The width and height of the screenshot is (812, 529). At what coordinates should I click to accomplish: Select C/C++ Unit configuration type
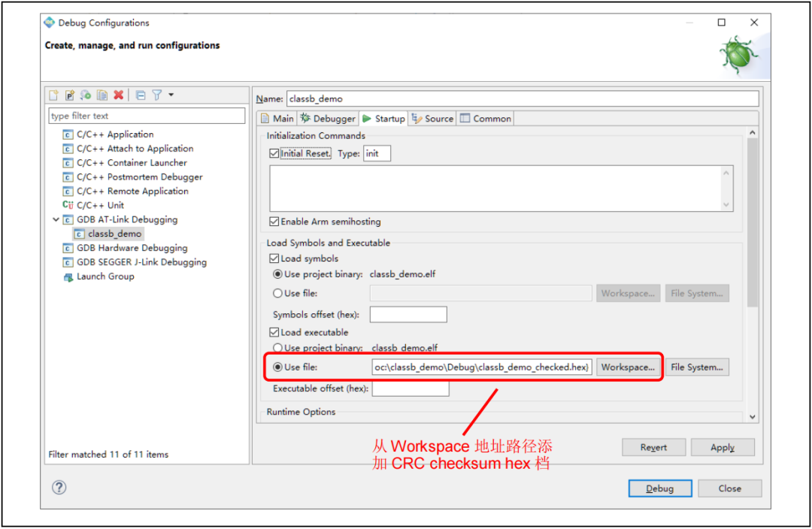click(93, 205)
